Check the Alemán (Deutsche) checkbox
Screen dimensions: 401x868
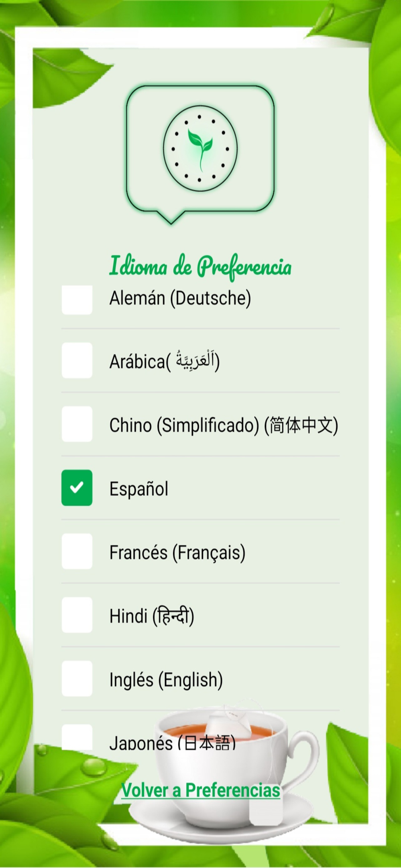[x=77, y=299]
